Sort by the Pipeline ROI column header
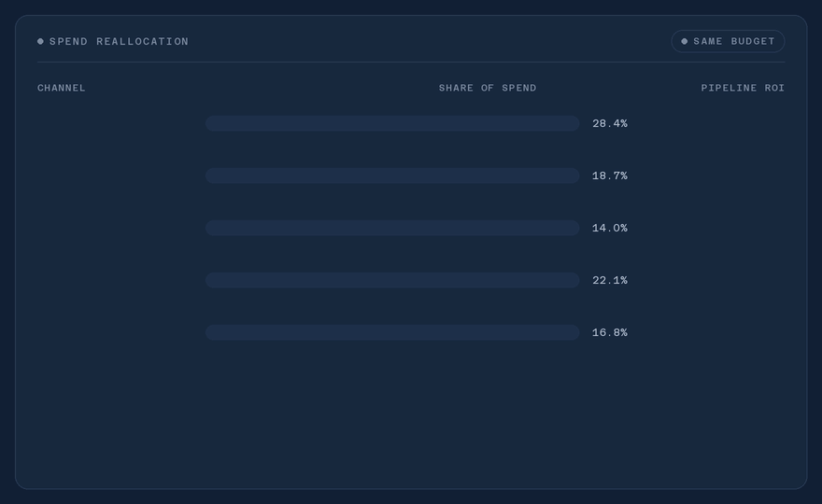The image size is (822, 504). click(743, 88)
